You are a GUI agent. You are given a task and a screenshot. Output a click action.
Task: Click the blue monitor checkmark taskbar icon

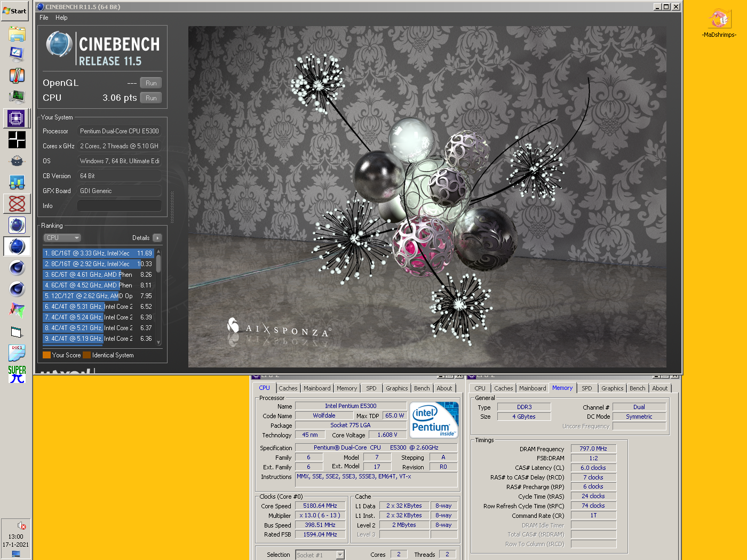(x=17, y=53)
